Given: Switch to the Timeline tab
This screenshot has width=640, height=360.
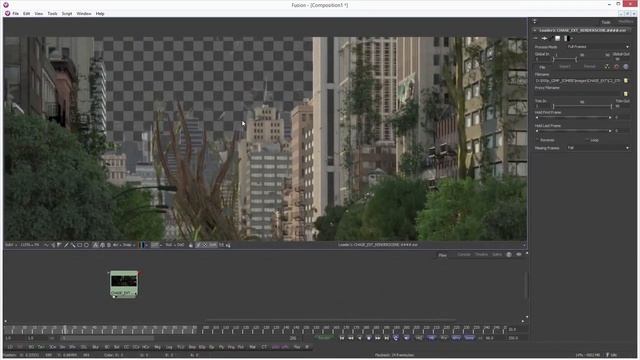Looking at the screenshot, I should coord(482,254).
